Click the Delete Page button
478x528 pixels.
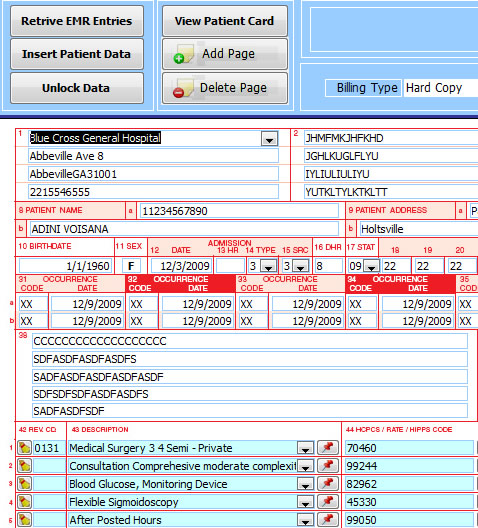click(225, 88)
